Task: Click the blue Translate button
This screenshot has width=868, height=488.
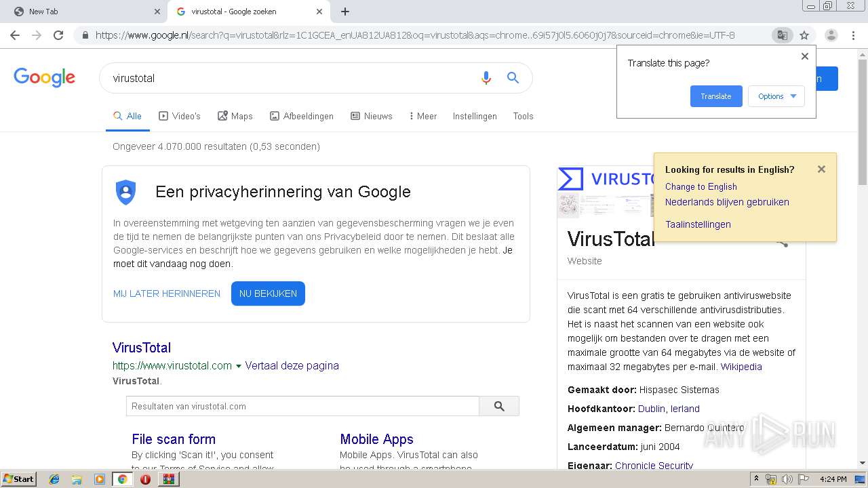Action: pos(716,96)
